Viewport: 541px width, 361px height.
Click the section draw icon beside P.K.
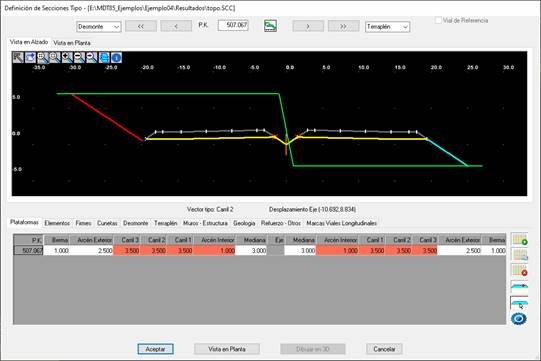tap(270, 26)
